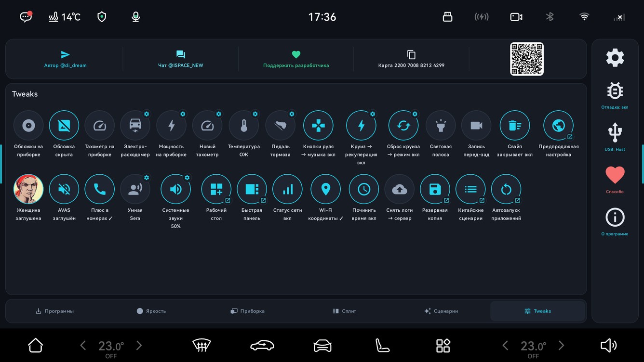This screenshot has height=362, width=644.
Task: Click the Электро-расходомер car icon
Action: pyautogui.click(x=135, y=126)
